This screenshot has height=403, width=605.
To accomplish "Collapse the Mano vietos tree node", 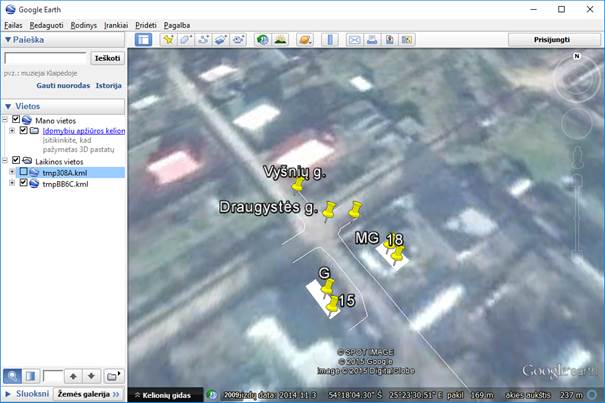I will click(x=5, y=120).
